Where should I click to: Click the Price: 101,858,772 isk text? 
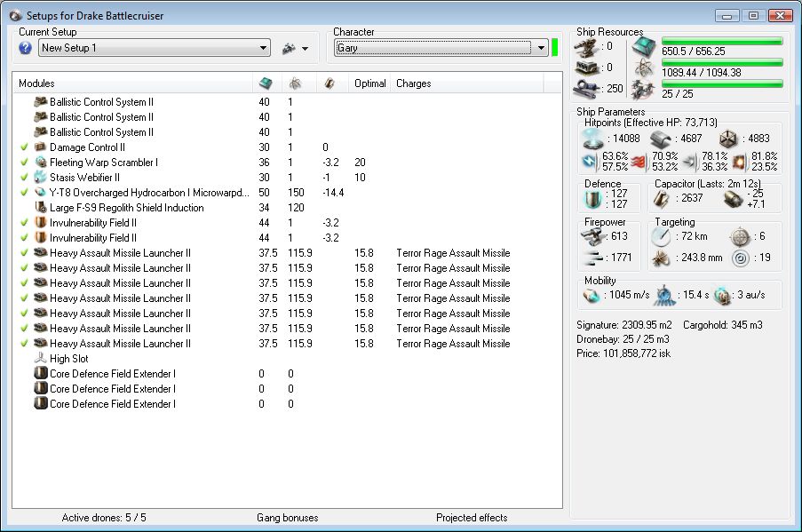623,353
